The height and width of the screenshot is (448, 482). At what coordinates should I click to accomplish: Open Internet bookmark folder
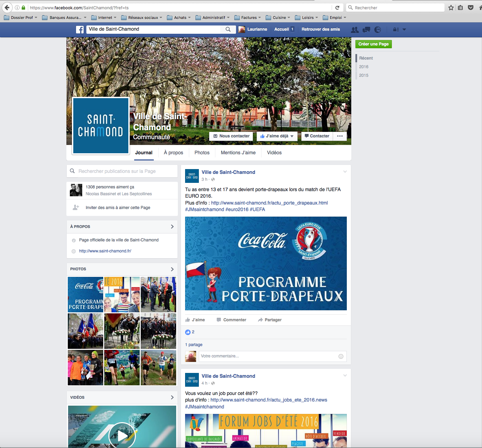(104, 18)
